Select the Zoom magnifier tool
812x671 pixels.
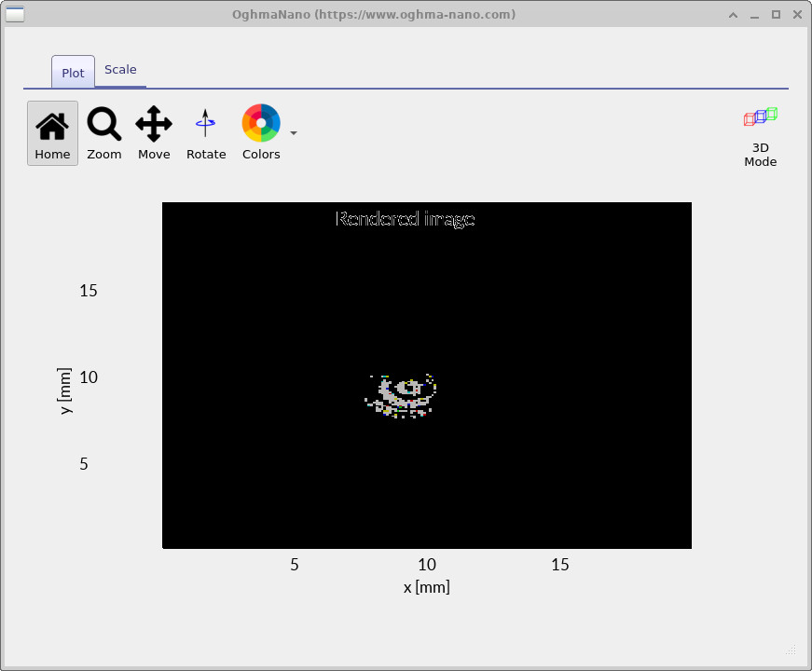click(x=104, y=132)
